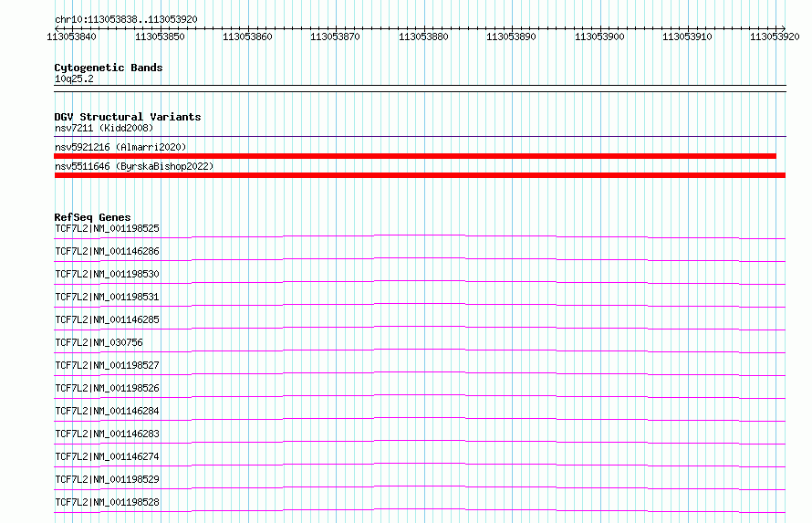The height and width of the screenshot is (523, 812).
Task: Click ruler position 113053840
Action: [x=71, y=37]
